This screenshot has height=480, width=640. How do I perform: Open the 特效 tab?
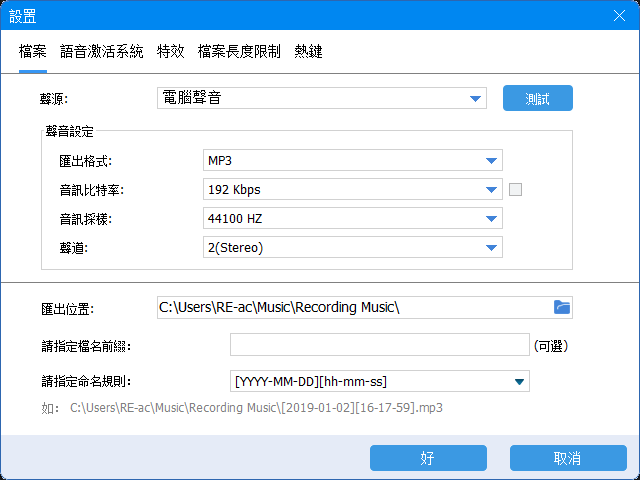click(x=171, y=52)
